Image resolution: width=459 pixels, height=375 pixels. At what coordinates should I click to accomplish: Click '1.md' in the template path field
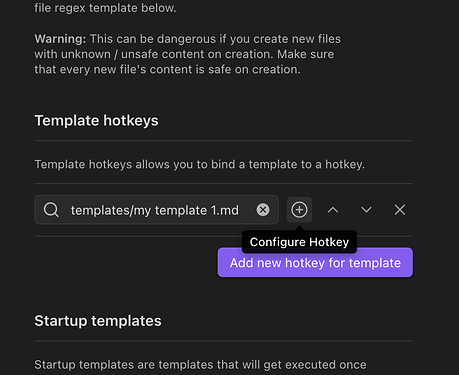pos(224,210)
